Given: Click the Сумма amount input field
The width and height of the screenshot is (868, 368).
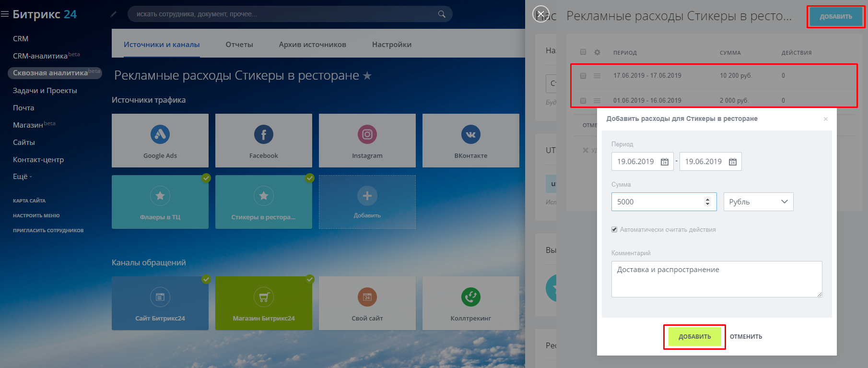Looking at the screenshot, I should tap(664, 202).
